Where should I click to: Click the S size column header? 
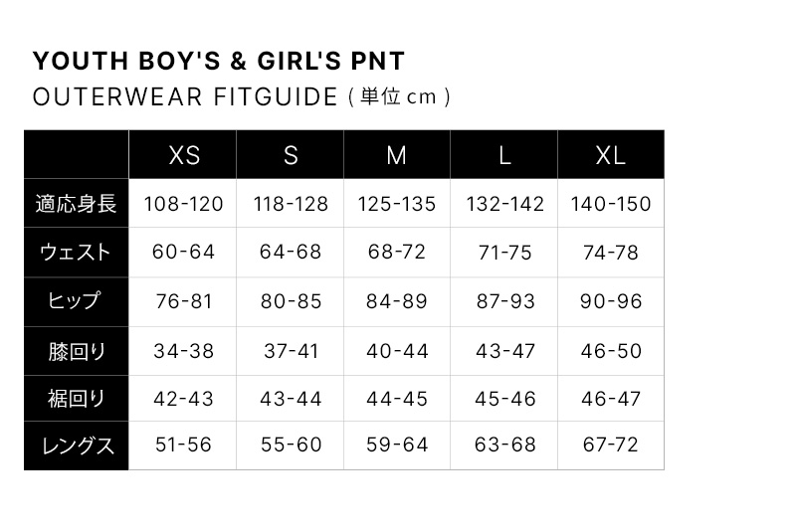point(291,155)
